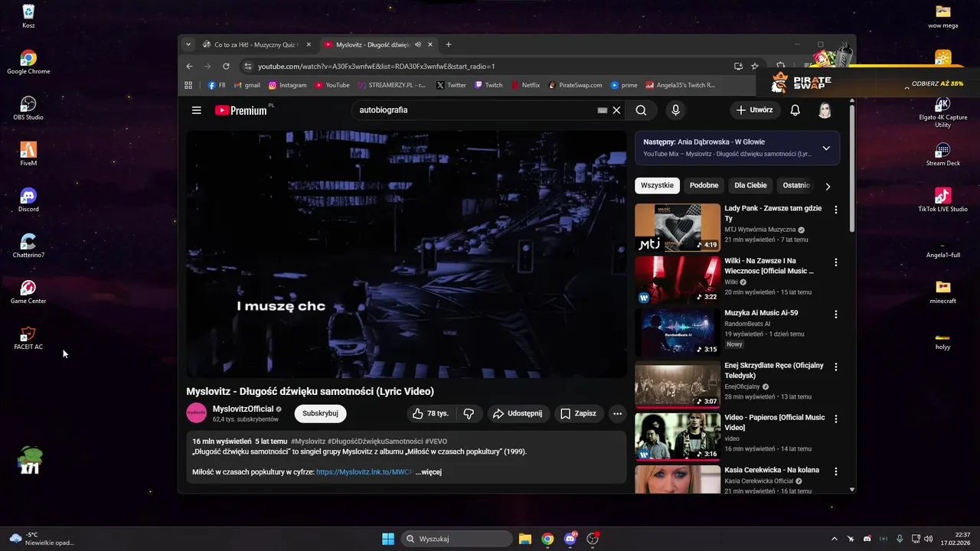Viewport: 980px width, 551px height.
Task: Open the on-screen keyboard in search box
Action: [603, 110]
